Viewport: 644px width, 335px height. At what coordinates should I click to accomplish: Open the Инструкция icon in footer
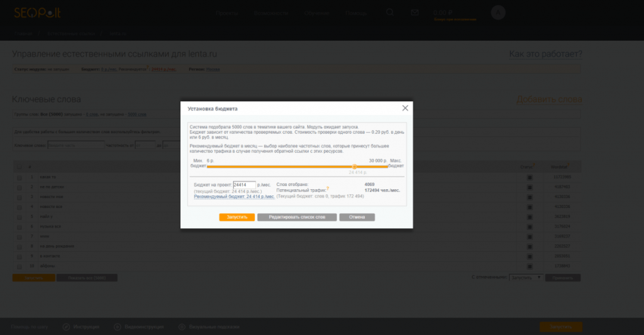pyautogui.click(x=66, y=327)
